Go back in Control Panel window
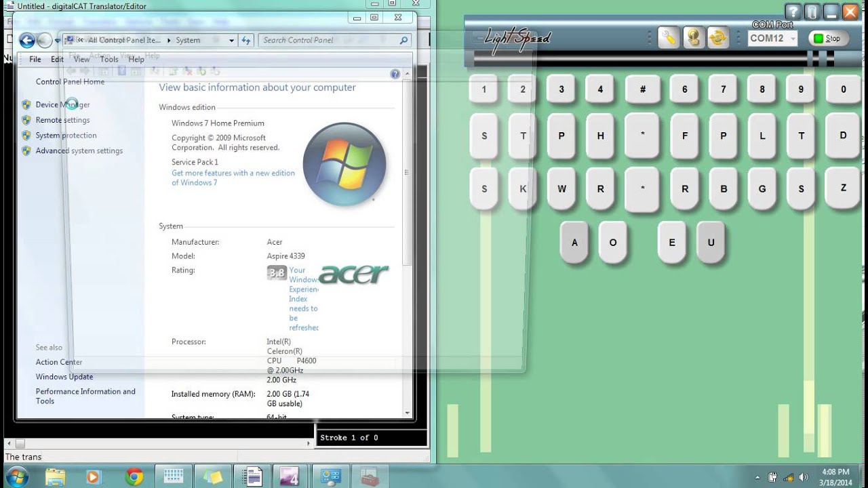The image size is (868, 488). 27,41
